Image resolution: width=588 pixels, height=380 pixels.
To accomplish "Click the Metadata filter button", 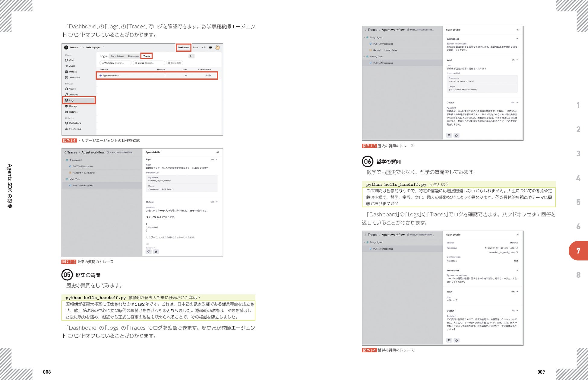I will [175, 63].
